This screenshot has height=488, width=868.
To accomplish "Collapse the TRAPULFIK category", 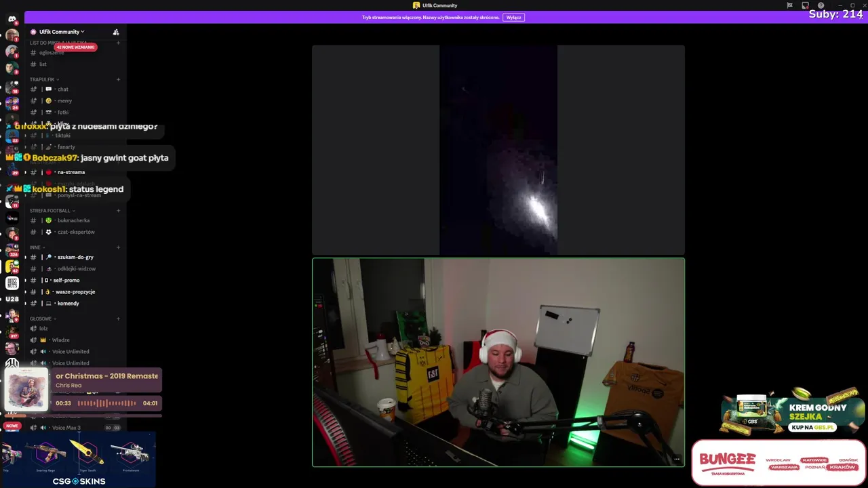I will click(44, 79).
